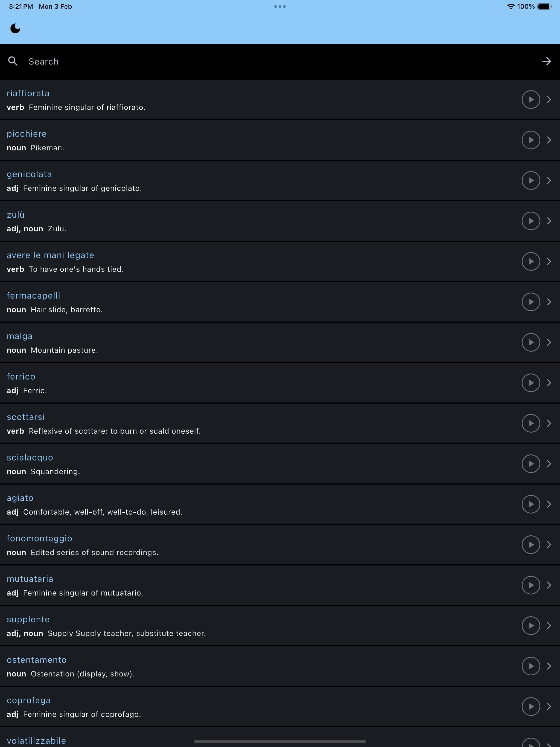This screenshot has height=747, width=560.
Task: Play audio for fermacapelli
Action: [531, 302]
